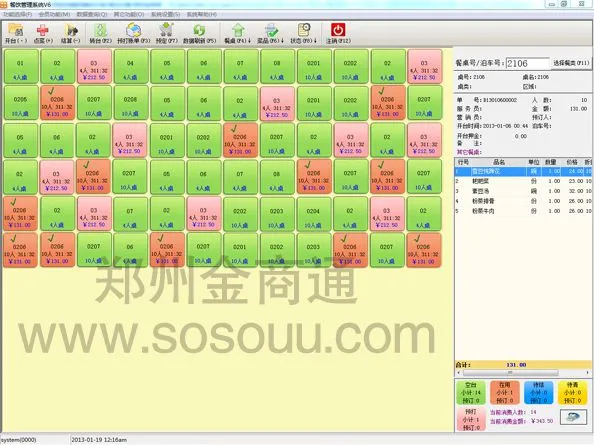The width and height of the screenshot is (594, 445).
Task: Select green table tile 01
Action: pyautogui.click(x=20, y=66)
